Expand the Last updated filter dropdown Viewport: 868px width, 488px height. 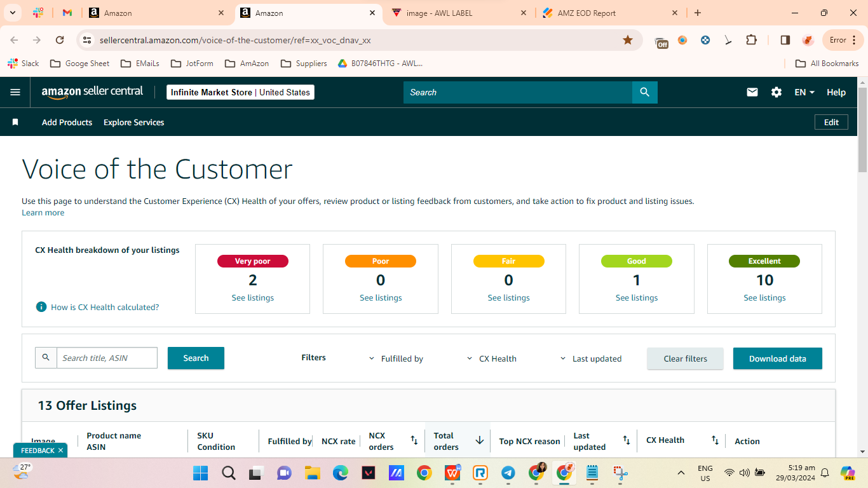591,358
